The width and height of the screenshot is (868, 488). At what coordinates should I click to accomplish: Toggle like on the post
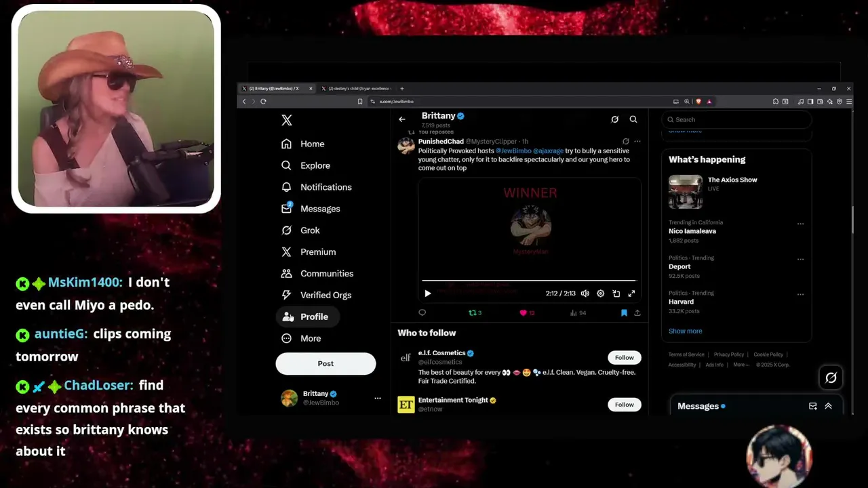527,312
